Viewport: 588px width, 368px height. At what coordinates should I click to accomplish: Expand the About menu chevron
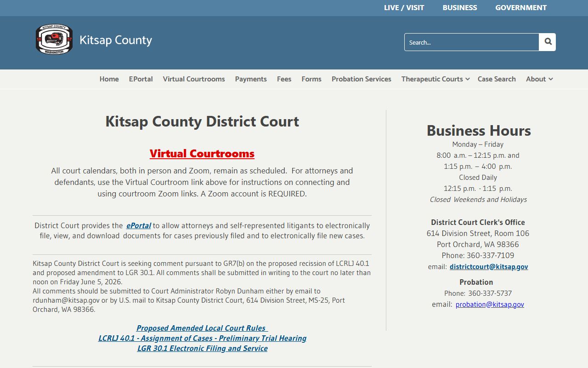pyautogui.click(x=550, y=79)
